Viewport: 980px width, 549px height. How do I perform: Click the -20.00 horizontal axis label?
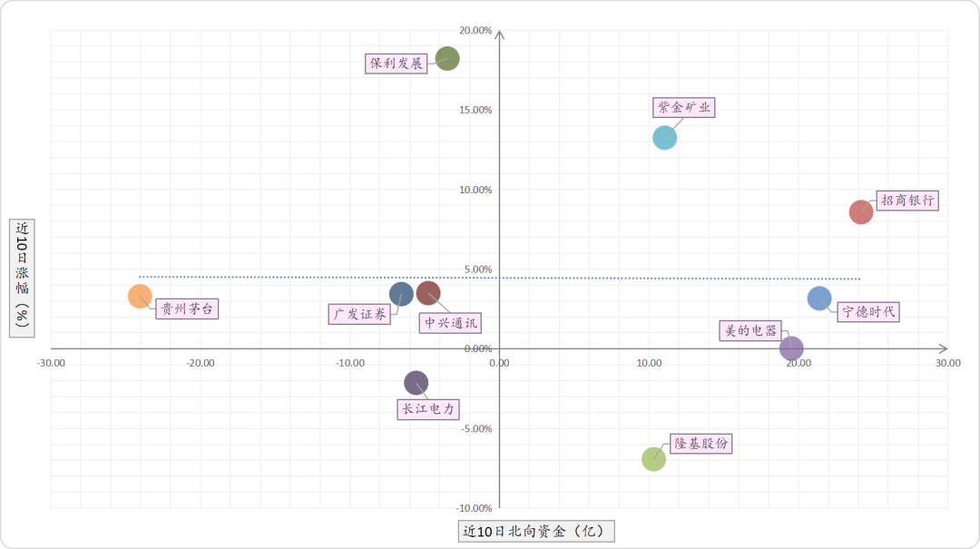pos(200,363)
